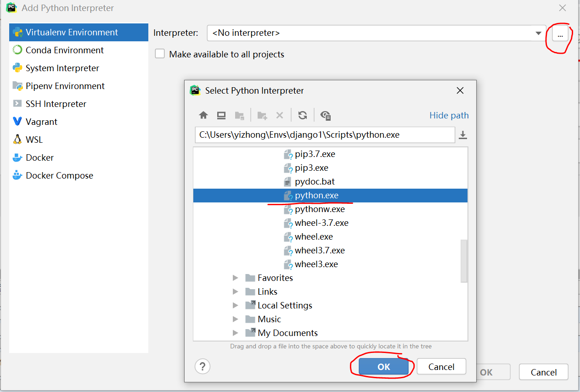Click the file tree vertical scrollbar

464,260
